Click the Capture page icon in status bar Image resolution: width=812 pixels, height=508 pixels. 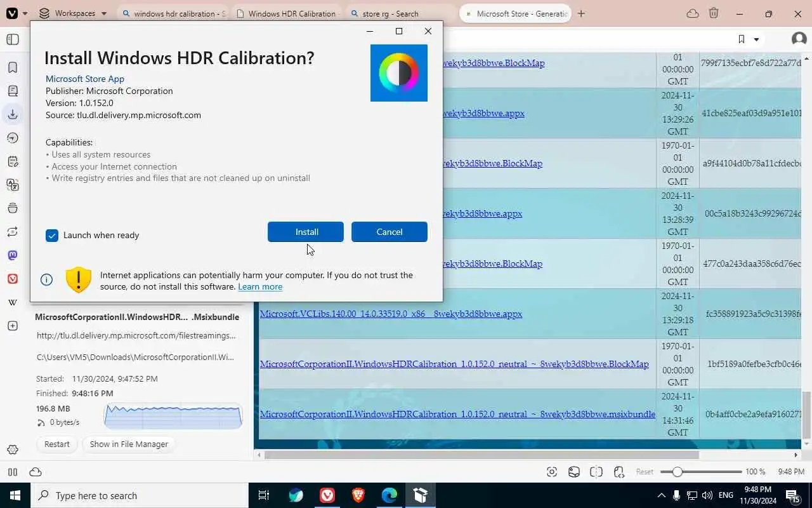[x=552, y=472]
